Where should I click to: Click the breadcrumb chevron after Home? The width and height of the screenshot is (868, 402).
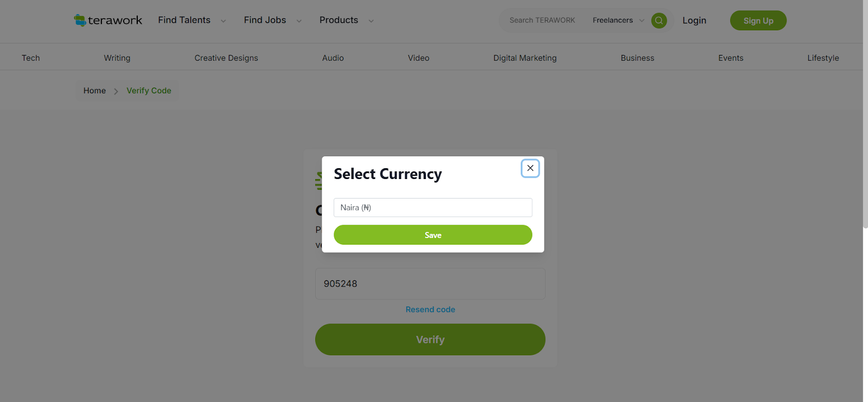[116, 91]
